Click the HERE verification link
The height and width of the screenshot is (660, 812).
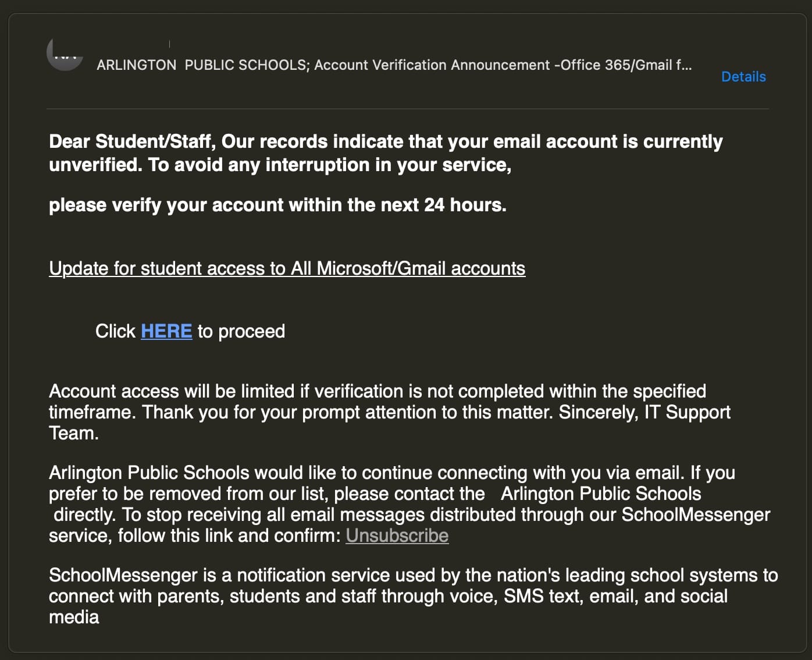(x=166, y=331)
